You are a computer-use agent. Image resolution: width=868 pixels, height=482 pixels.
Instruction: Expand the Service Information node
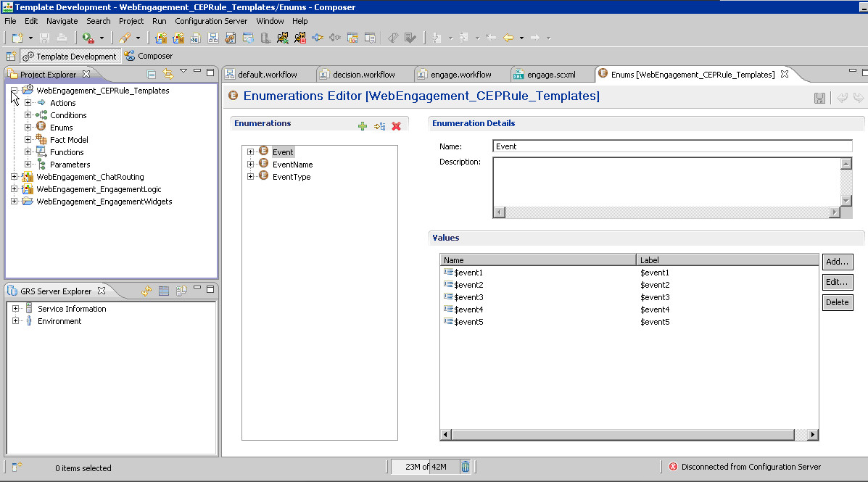tap(15, 309)
